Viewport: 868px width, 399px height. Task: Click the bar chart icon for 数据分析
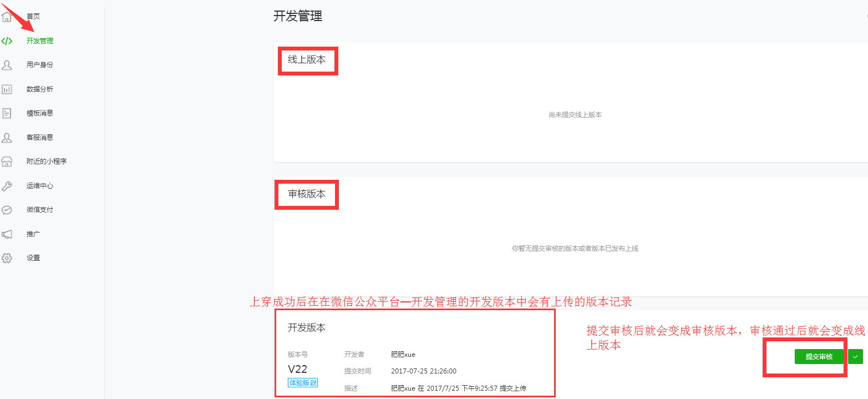7,89
